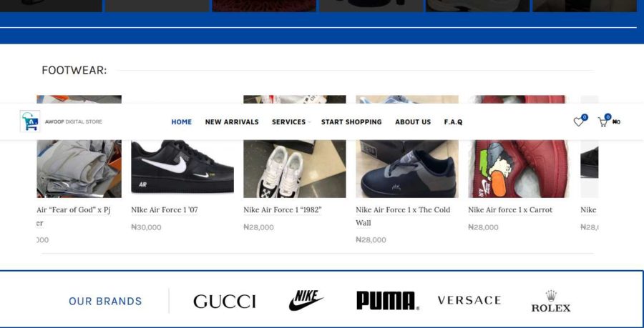Open the New Arrivals menu item

(x=232, y=121)
